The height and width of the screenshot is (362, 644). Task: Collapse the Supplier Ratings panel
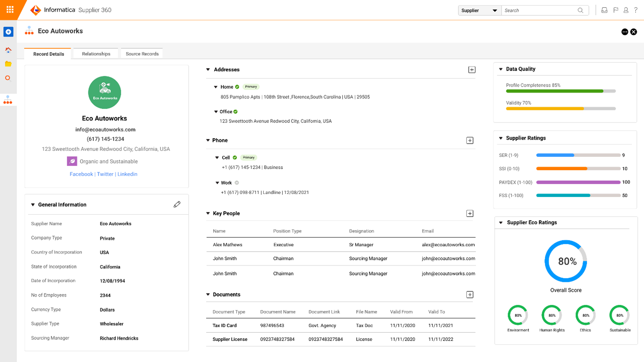(x=501, y=138)
